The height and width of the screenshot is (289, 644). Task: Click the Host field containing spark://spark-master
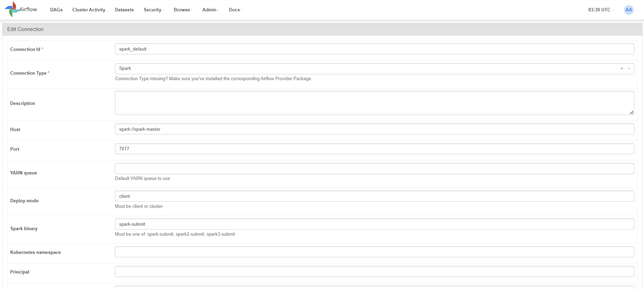point(374,129)
